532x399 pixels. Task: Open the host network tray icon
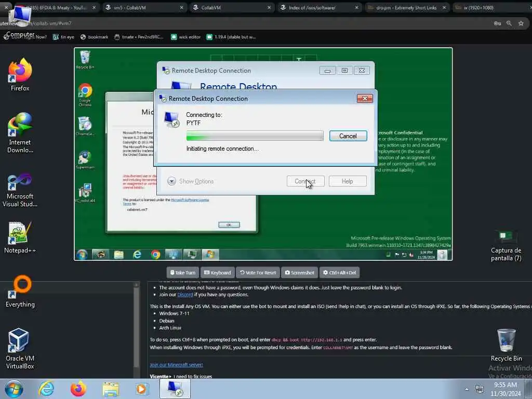480,389
